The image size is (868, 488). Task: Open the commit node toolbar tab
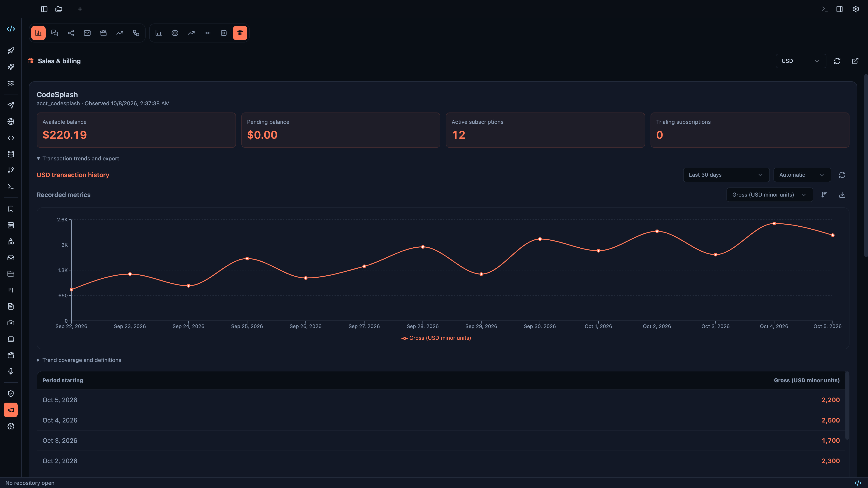(x=208, y=33)
